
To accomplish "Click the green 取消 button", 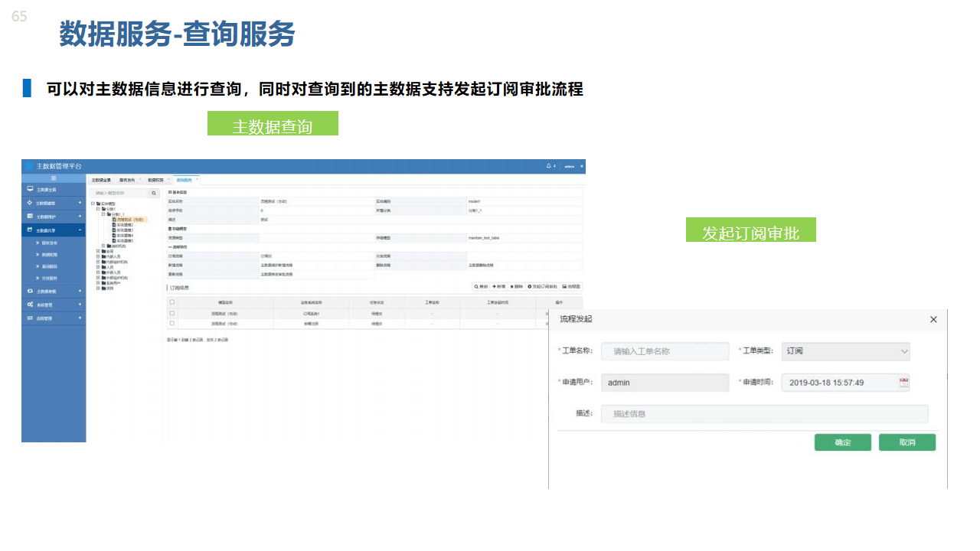I will click(x=907, y=442).
